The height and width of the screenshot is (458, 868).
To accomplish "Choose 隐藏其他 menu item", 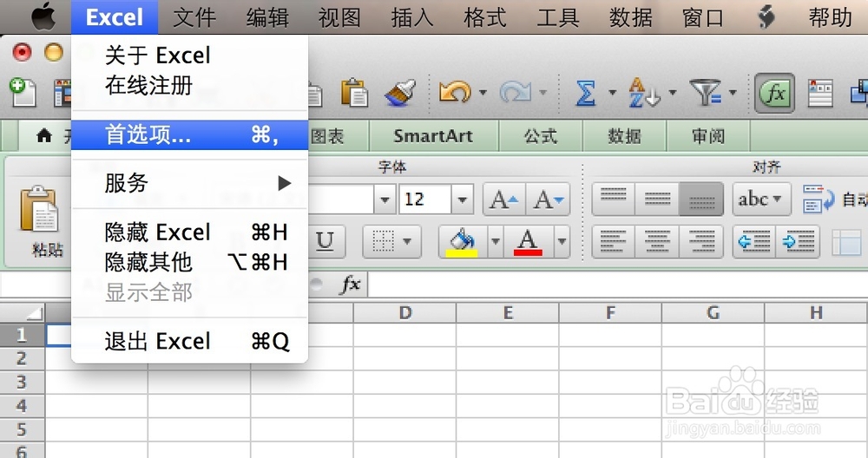I will click(189, 262).
